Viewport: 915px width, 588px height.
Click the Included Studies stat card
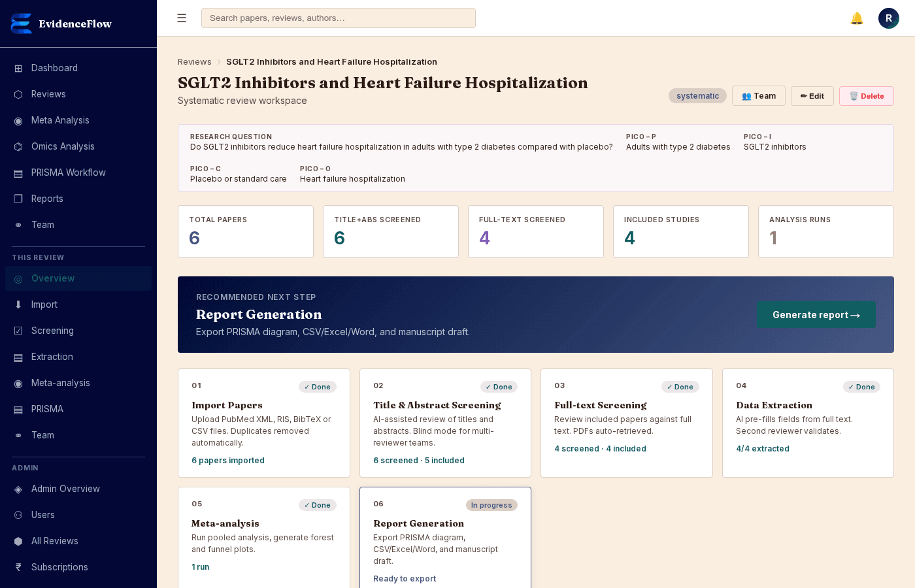[x=681, y=232]
